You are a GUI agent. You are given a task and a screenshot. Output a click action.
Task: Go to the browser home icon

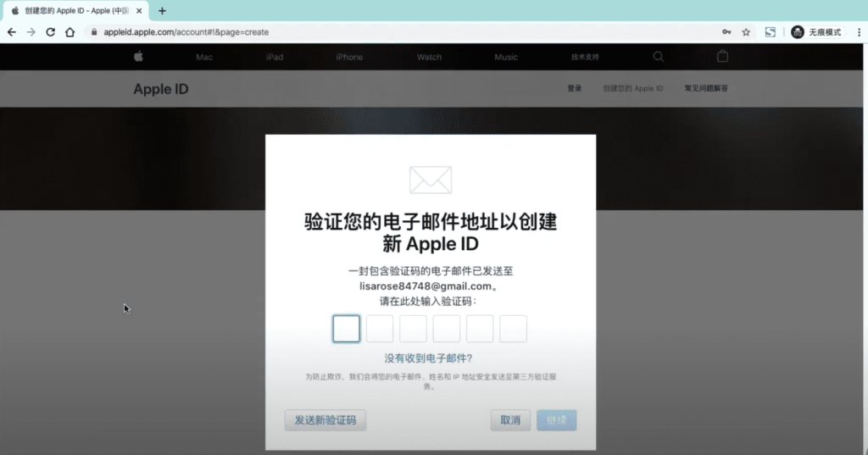70,32
